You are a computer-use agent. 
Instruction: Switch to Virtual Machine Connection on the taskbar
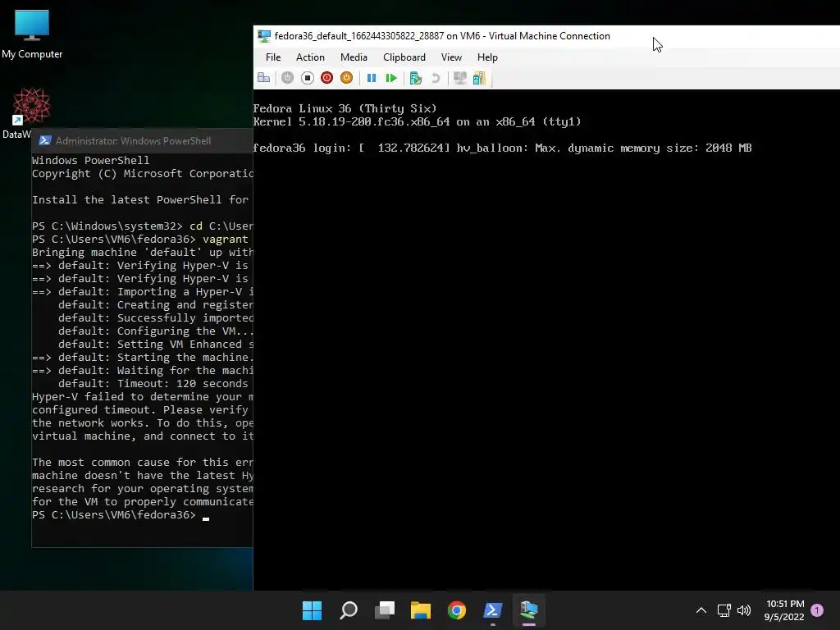point(529,610)
